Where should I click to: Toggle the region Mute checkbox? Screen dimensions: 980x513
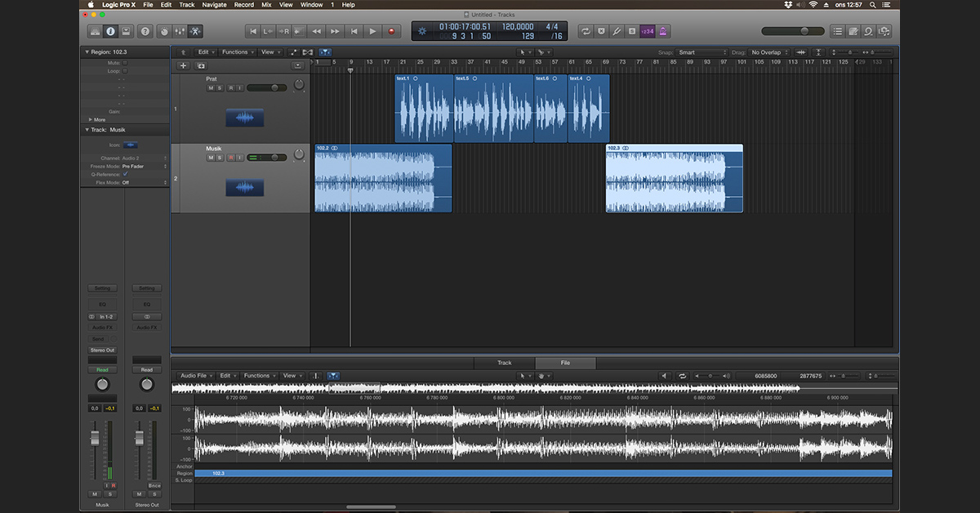[x=125, y=62]
